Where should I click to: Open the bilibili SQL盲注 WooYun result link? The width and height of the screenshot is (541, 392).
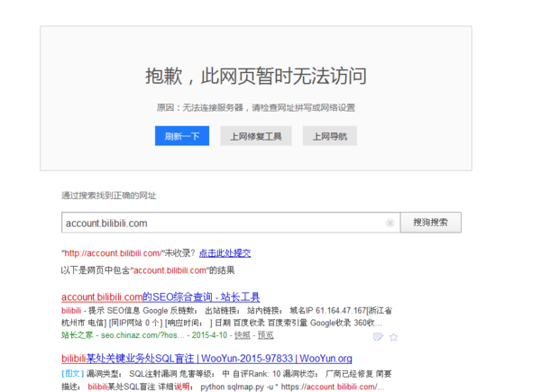point(206,359)
